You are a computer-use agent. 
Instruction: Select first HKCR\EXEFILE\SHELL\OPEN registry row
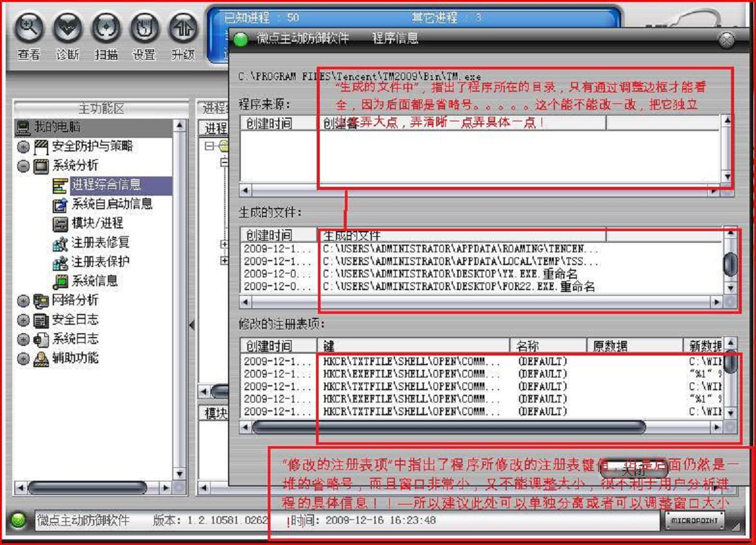[x=482, y=374]
